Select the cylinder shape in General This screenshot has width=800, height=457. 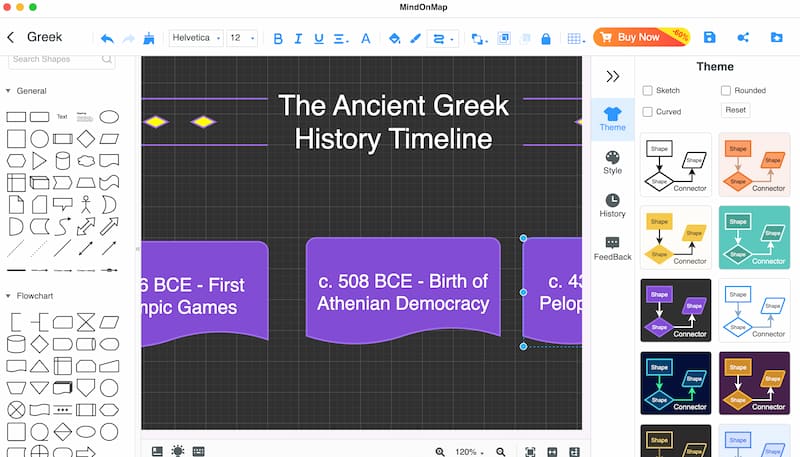pyautogui.click(x=62, y=161)
